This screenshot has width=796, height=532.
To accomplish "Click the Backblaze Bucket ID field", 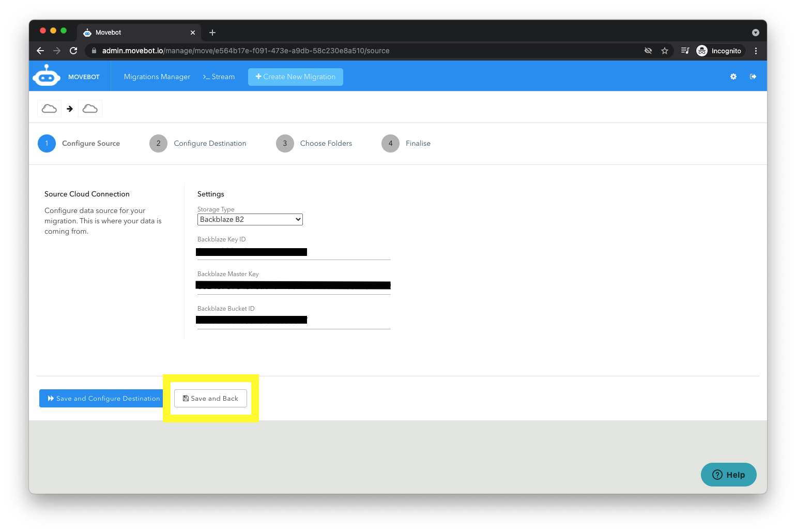I will pyautogui.click(x=294, y=321).
